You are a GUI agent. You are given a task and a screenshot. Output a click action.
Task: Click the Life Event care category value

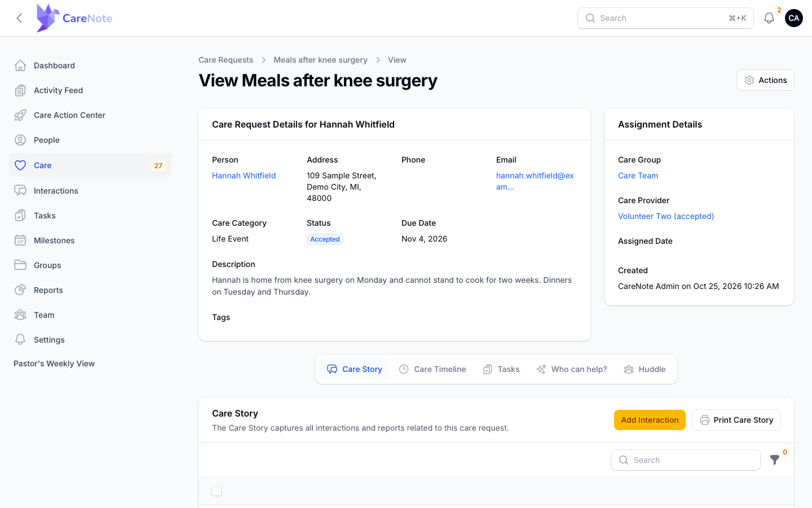230,239
